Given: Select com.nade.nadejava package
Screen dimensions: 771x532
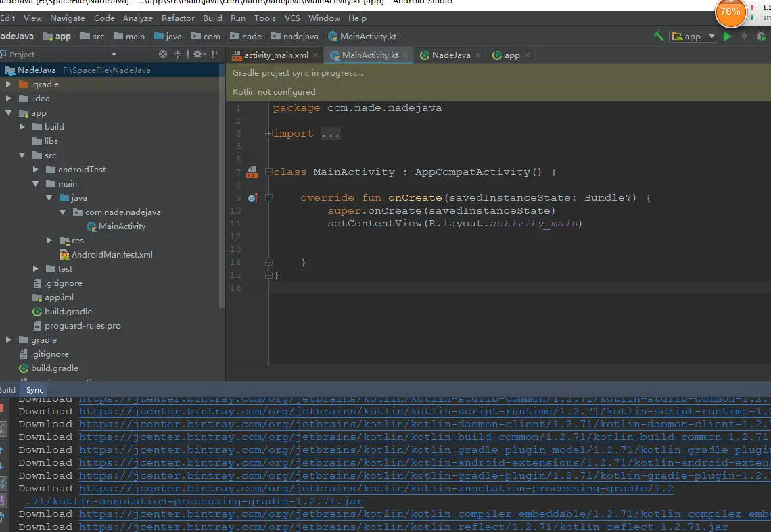Looking at the screenshot, I should (x=117, y=212).
